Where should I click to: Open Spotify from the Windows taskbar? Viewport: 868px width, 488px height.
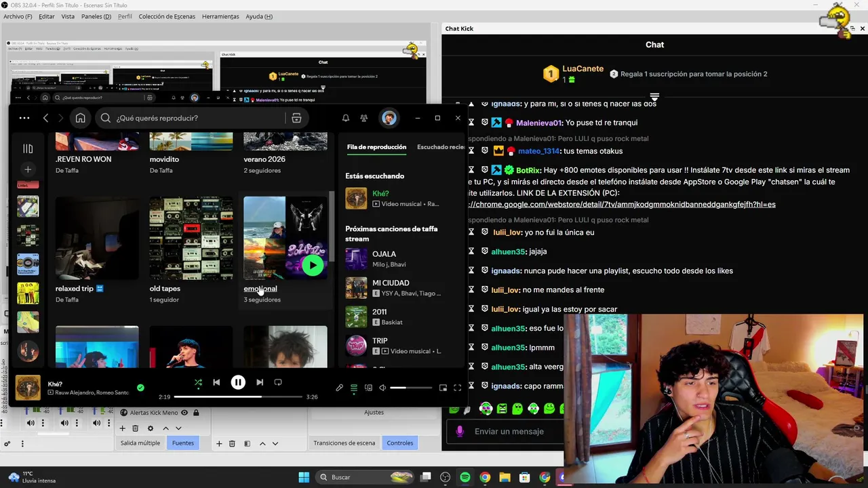click(465, 477)
